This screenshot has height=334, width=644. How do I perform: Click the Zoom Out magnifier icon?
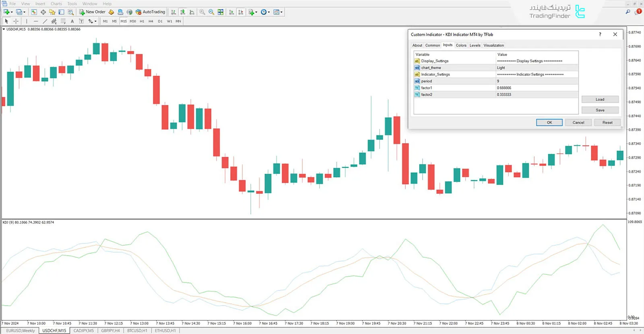(x=211, y=12)
